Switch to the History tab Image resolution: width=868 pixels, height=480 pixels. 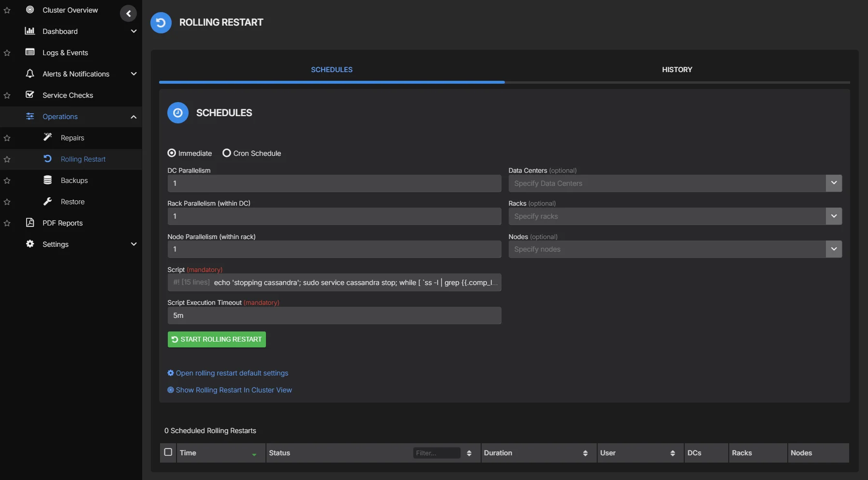pos(677,70)
